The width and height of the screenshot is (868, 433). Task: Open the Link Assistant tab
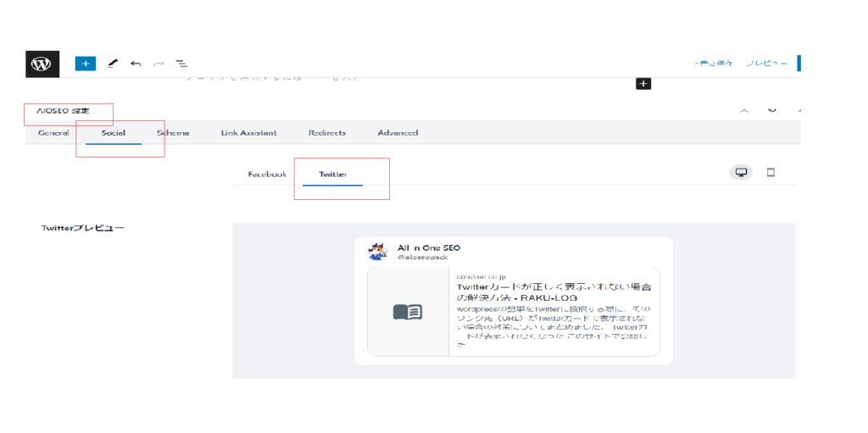(248, 133)
